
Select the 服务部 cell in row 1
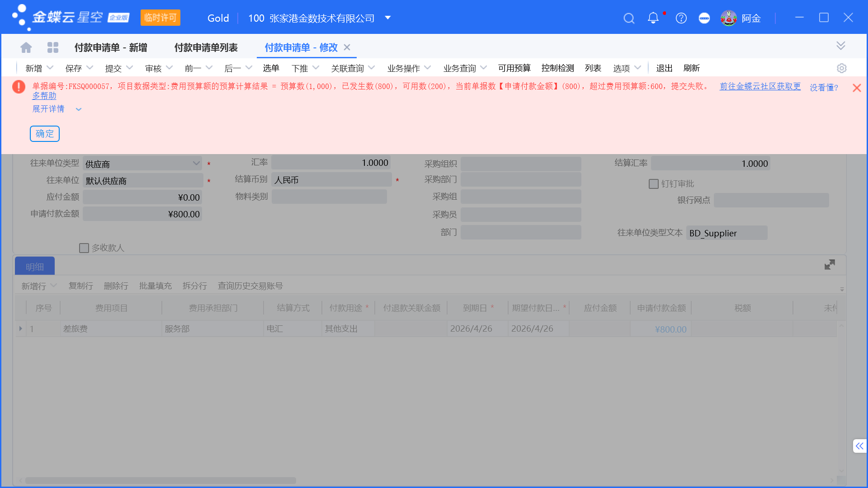(x=212, y=328)
